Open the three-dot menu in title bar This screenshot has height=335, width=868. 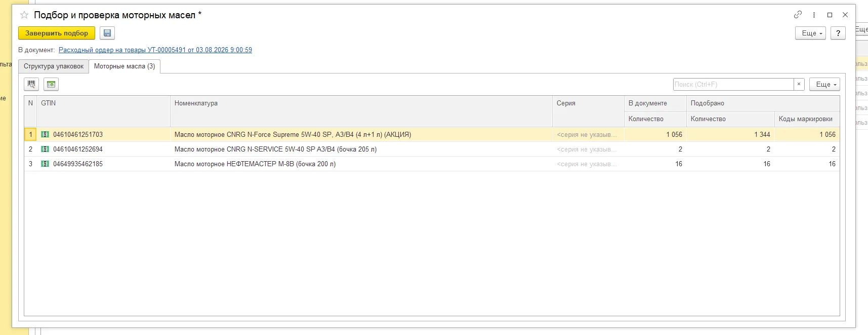click(814, 15)
